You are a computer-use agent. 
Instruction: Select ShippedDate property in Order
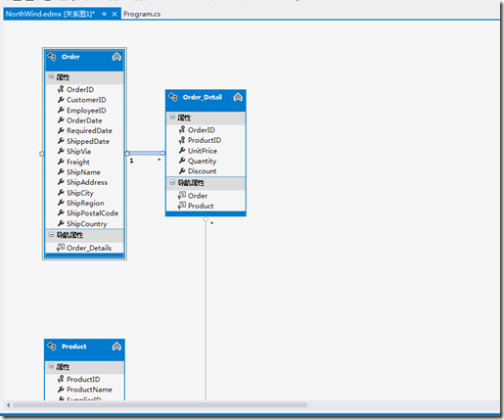[x=88, y=141]
